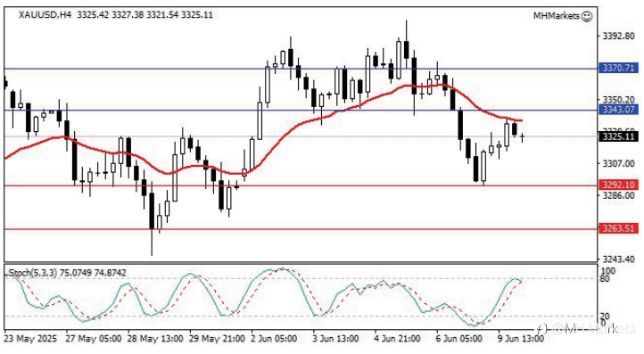Image resolution: width=644 pixels, height=354 pixels.
Task: Click the 6 Jun 05:00 time label
Action: pyautogui.click(x=458, y=339)
